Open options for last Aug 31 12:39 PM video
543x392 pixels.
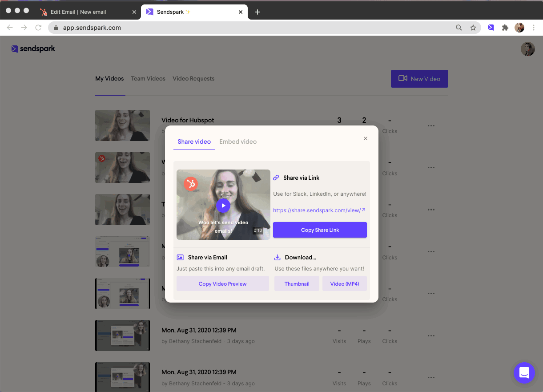pyautogui.click(x=431, y=378)
